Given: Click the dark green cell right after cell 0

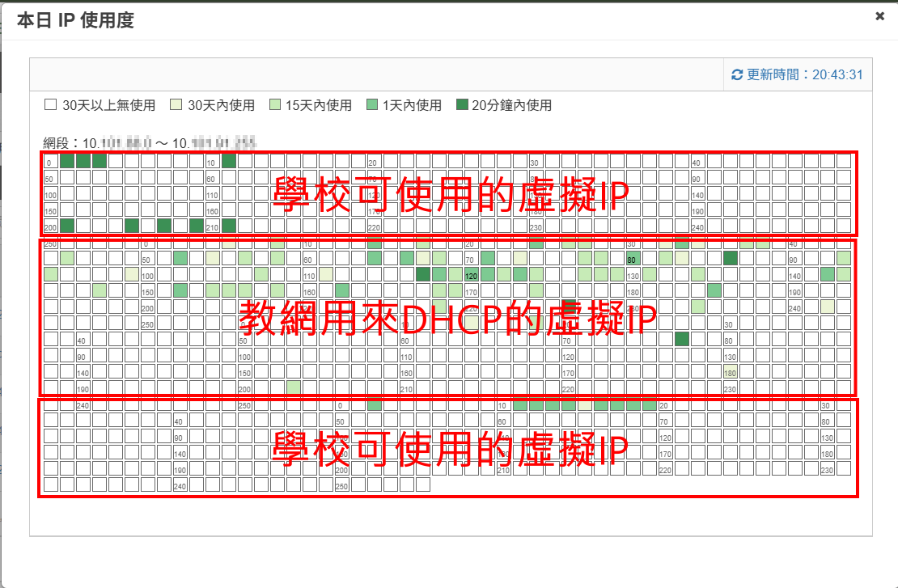Looking at the screenshot, I should coord(67,161).
